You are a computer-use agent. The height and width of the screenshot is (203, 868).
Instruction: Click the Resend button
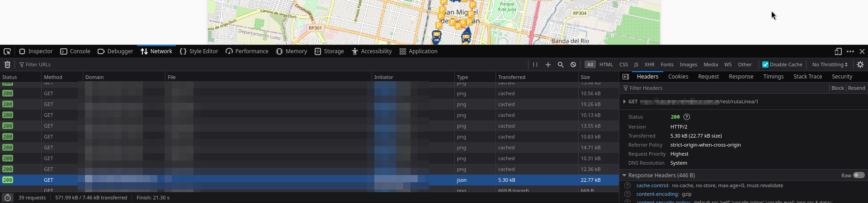(856, 88)
